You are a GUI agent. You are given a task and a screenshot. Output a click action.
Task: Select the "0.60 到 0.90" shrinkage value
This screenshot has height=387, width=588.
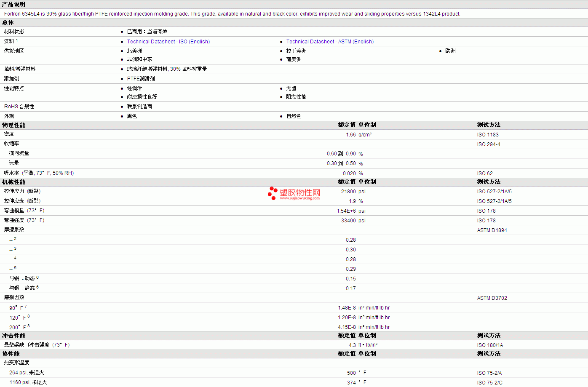tap(341, 154)
